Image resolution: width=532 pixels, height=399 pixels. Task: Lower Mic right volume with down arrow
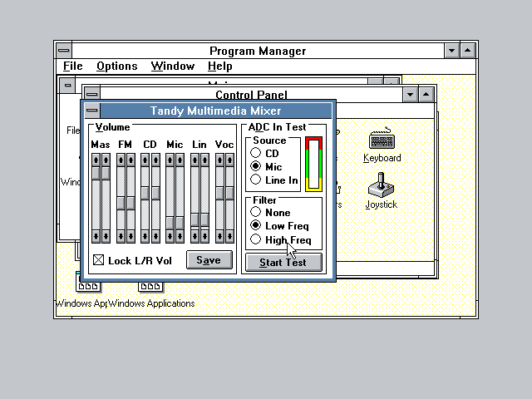click(180, 236)
